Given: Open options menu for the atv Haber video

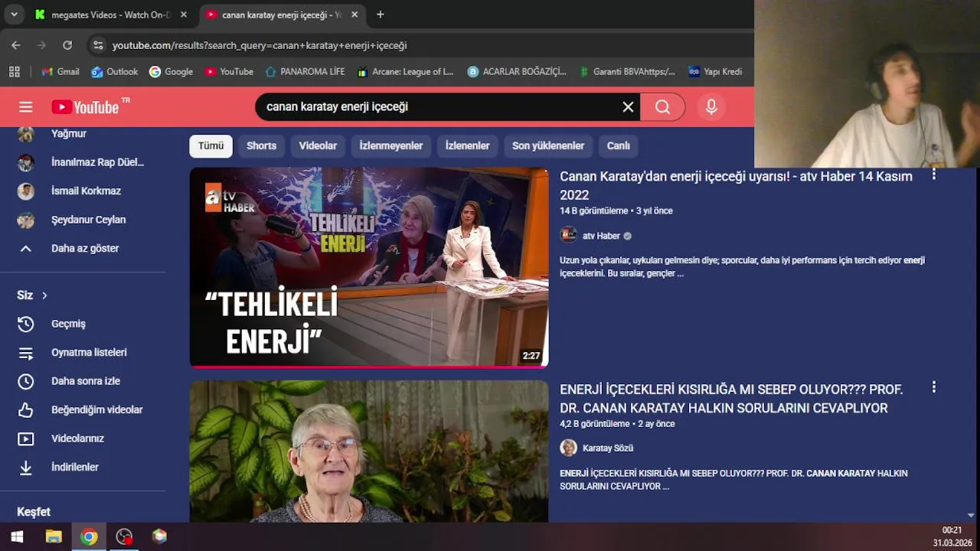Looking at the screenshot, I should point(933,175).
